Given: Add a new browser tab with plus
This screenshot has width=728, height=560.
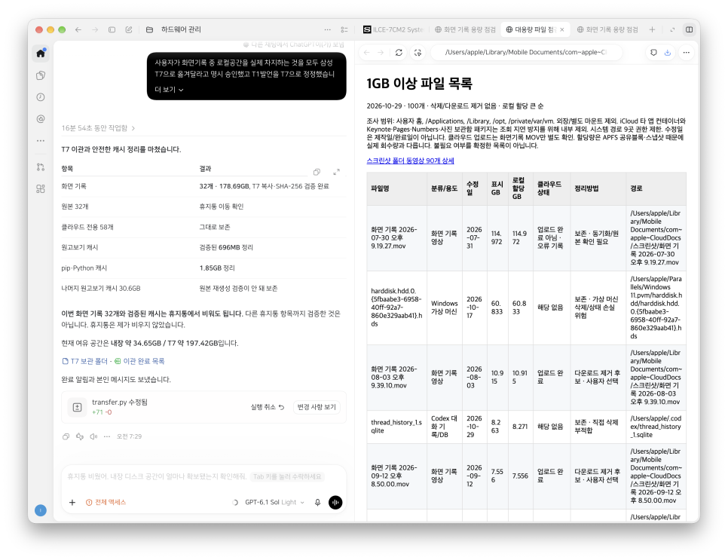Looking at the screenshot, I should point(652,29).
